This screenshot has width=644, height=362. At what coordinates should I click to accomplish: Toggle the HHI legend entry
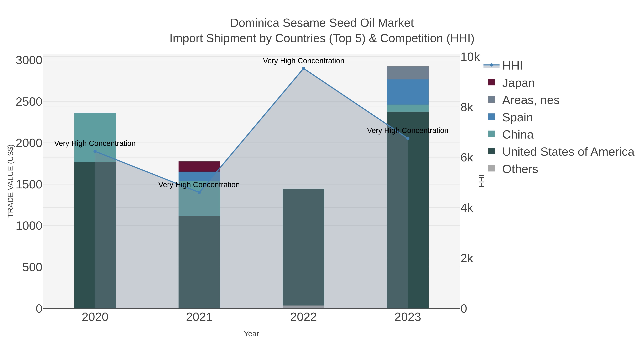[x=503, y=65]
